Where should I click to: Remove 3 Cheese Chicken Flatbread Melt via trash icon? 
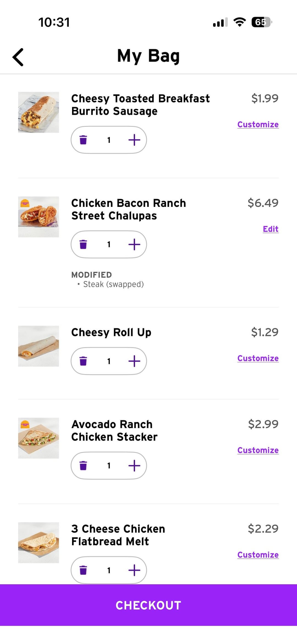pyautogui.click(x=83, y=570)
